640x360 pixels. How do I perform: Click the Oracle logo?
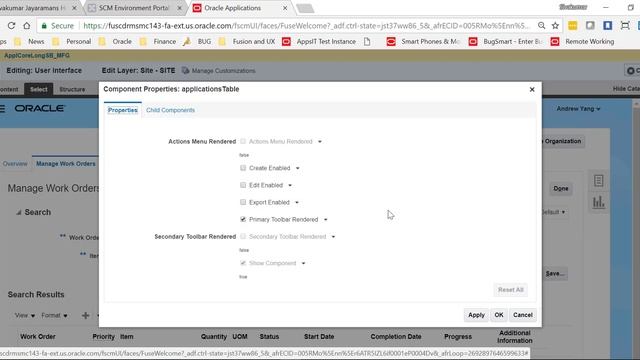click(x=40, y=109)
